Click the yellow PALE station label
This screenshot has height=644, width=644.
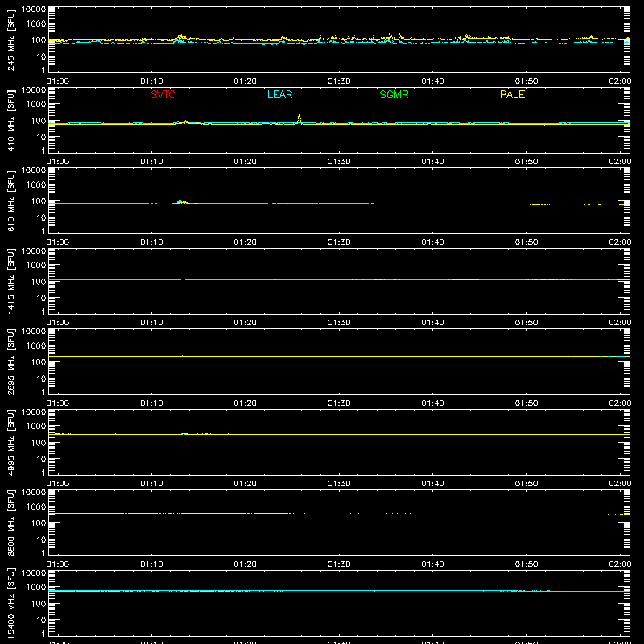pos(512,94)
